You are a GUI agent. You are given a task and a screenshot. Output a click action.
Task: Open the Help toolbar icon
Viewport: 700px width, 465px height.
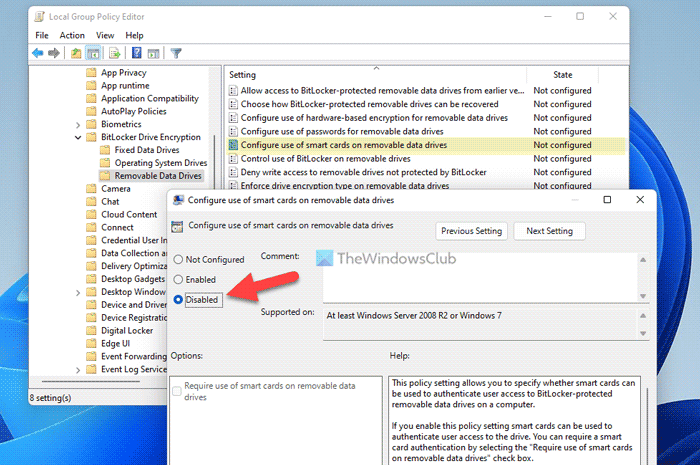(137, 53)
